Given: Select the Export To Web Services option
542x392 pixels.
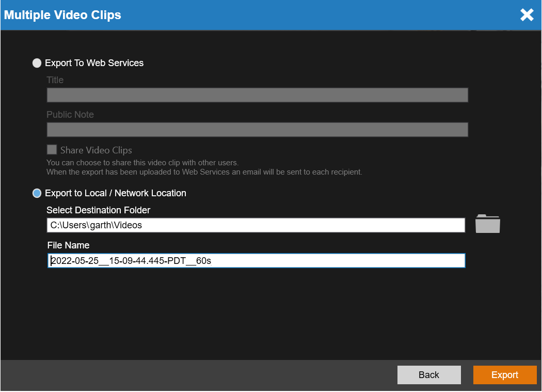Looking at the screenshot, I should 37,62.
